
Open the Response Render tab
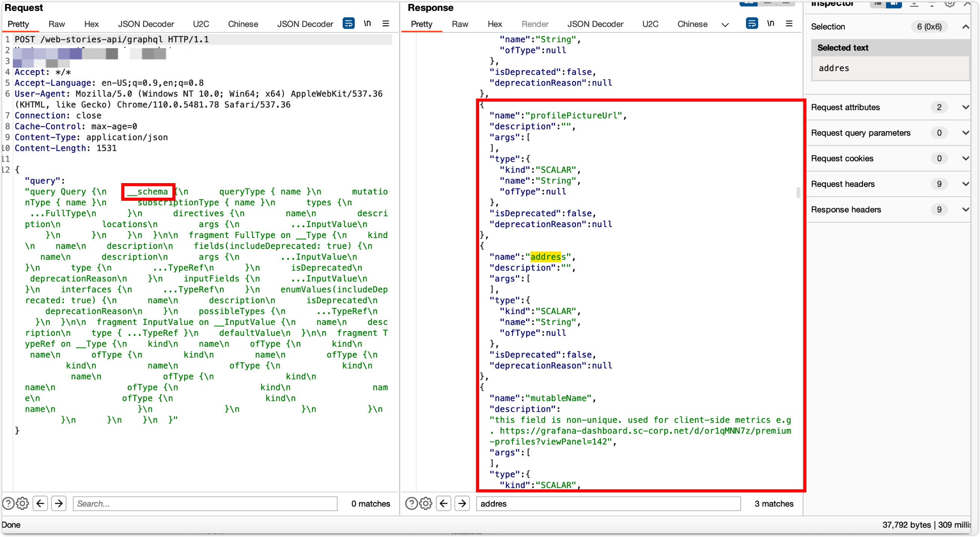pos(535,24)
